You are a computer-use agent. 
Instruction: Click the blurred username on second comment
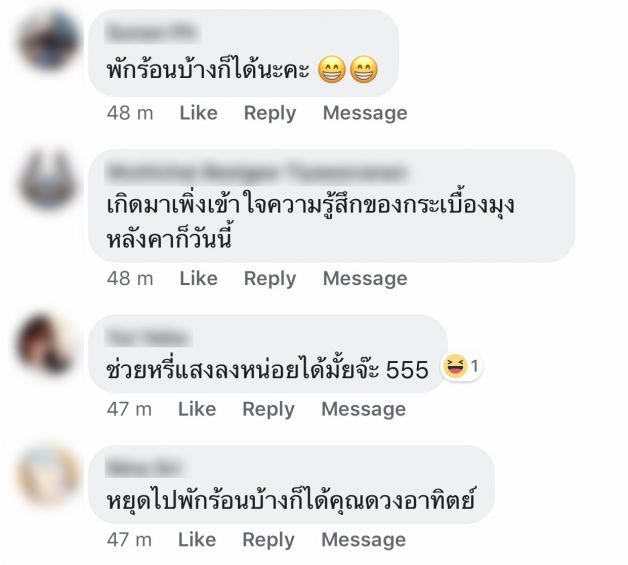(256, 172)
